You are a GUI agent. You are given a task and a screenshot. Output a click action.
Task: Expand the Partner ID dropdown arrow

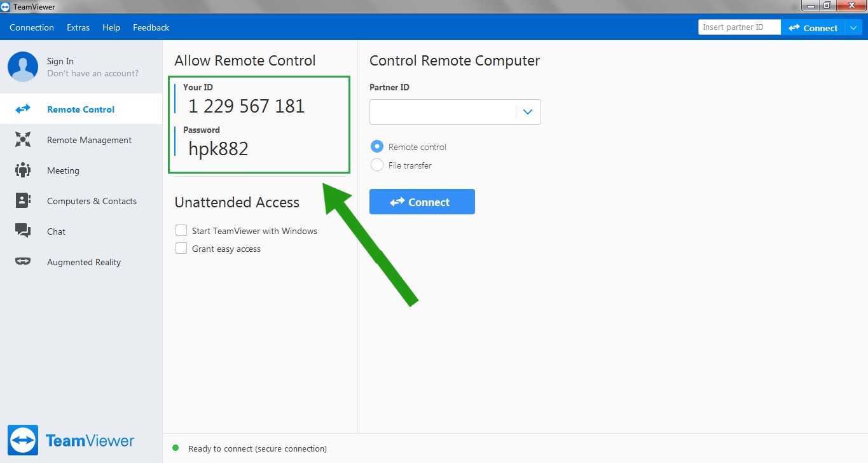click(528, 112)
